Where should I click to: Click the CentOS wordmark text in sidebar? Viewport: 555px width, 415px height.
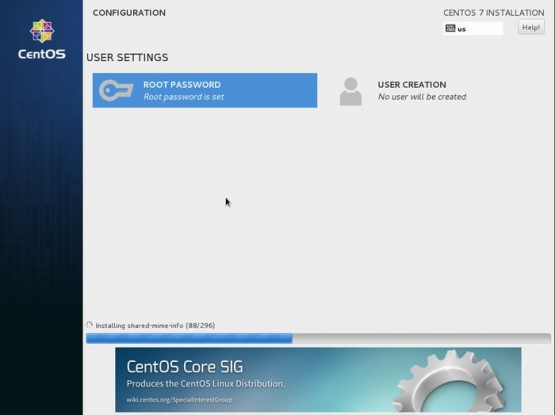pos(42,54)
